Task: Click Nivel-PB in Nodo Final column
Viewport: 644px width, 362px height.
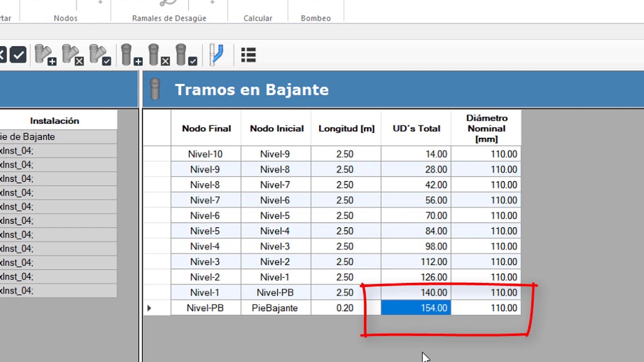Action: [206, 308]
